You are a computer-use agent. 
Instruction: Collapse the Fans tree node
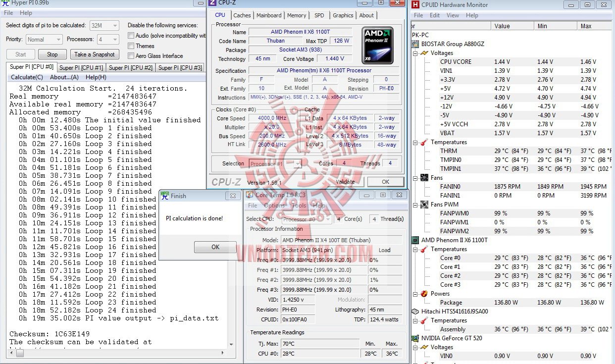coord(415,178)
